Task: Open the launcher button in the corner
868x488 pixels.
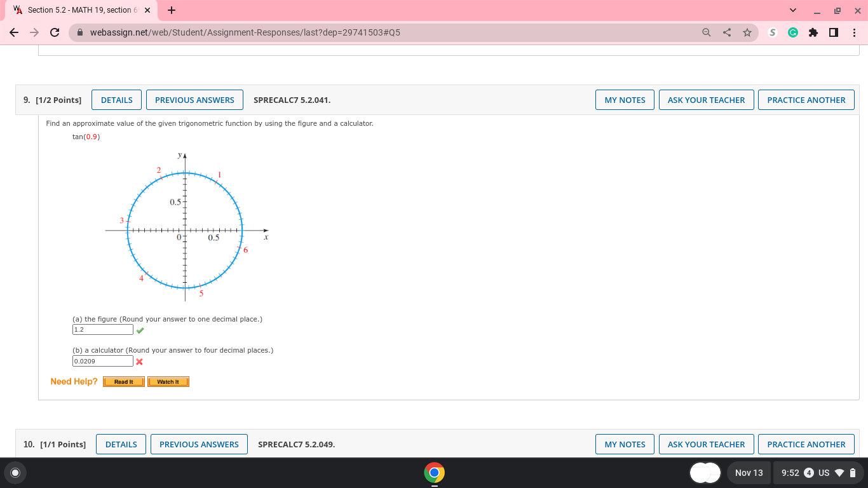Action: 14,473
